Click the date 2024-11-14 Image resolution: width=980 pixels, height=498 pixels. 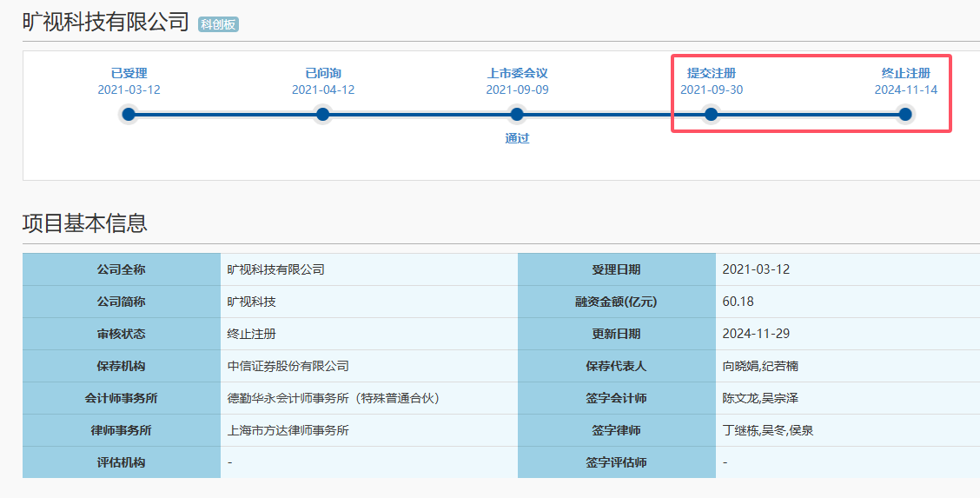coord(905,90)
